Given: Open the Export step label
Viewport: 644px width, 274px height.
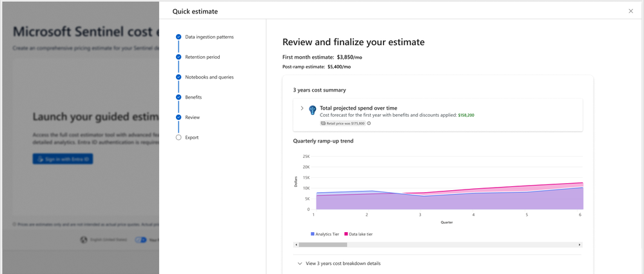Looking at the screenshot, I should pos(192,137).
